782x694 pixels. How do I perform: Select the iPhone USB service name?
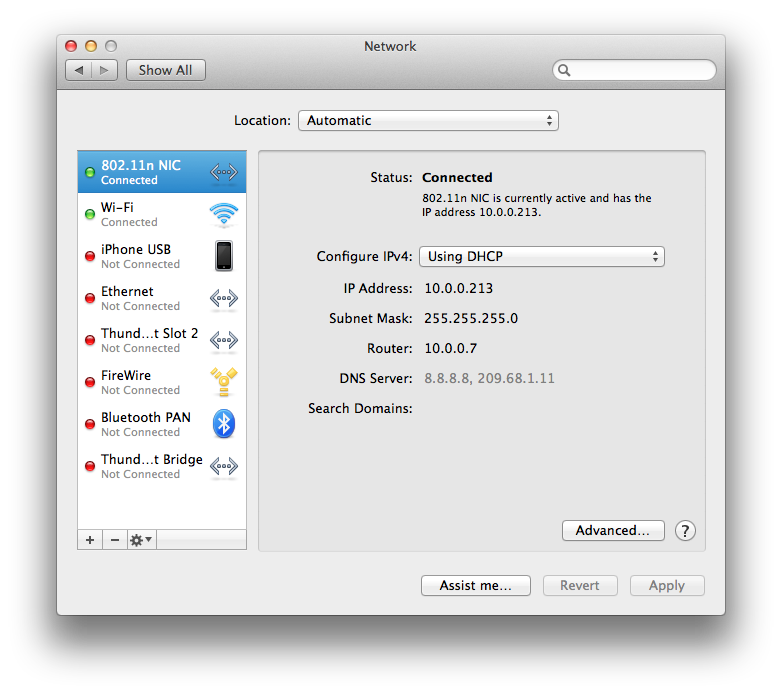tap(136, 249)
